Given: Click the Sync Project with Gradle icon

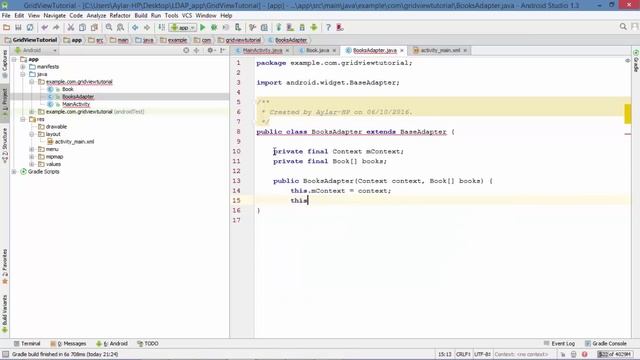Looking at the screenshot, I should [279, 27].
